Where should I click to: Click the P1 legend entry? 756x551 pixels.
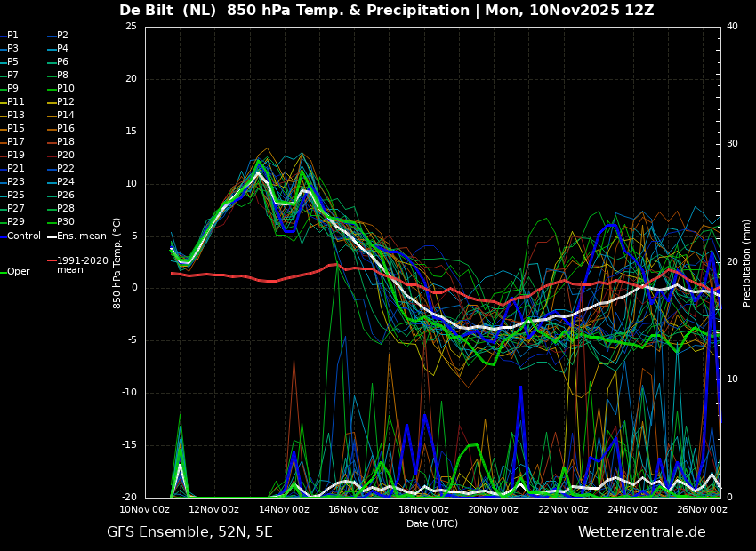click(x=9, y=36)
